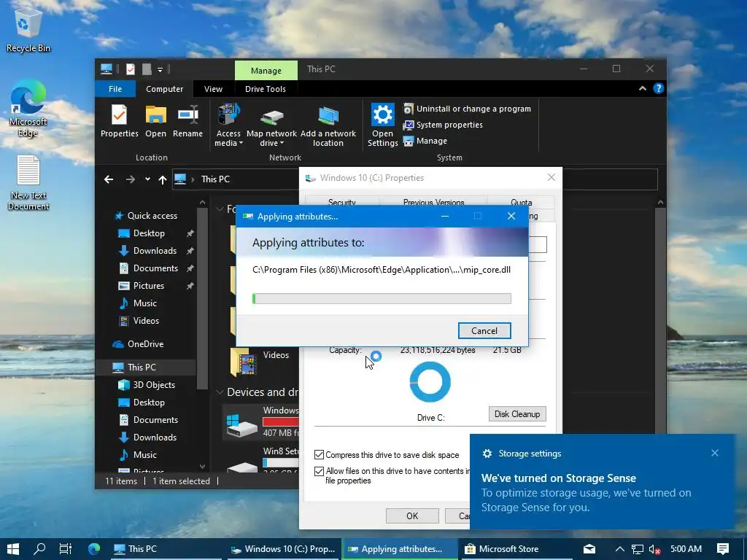Viewport: 747px width, 560px height.
Task: Select the Rename ribbon icon
Action: pos(187,121)
